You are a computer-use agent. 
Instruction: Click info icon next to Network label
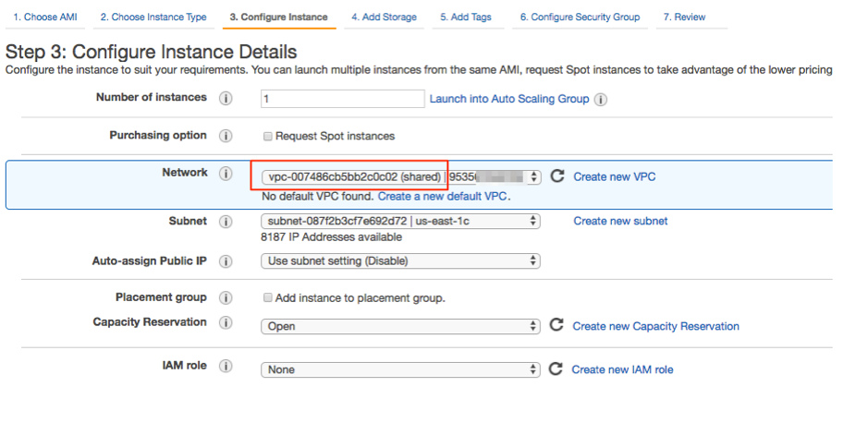pos(226,174)
